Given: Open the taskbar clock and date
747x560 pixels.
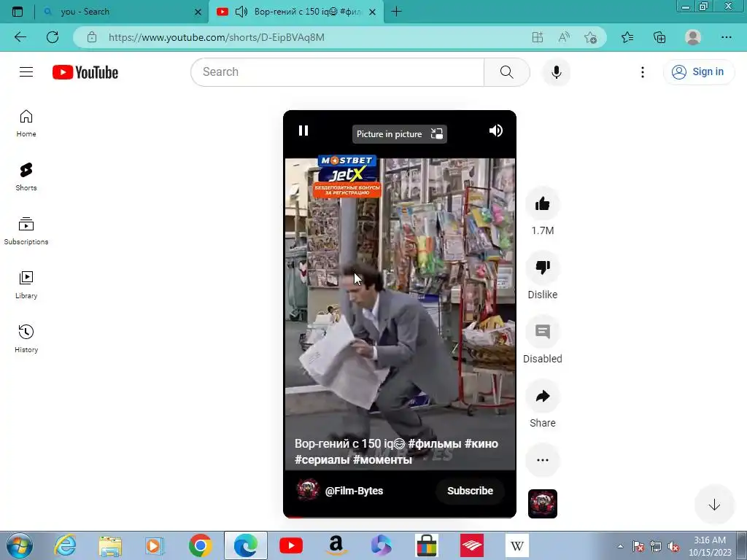Looking at the screenshot, I should coord(710,546).
